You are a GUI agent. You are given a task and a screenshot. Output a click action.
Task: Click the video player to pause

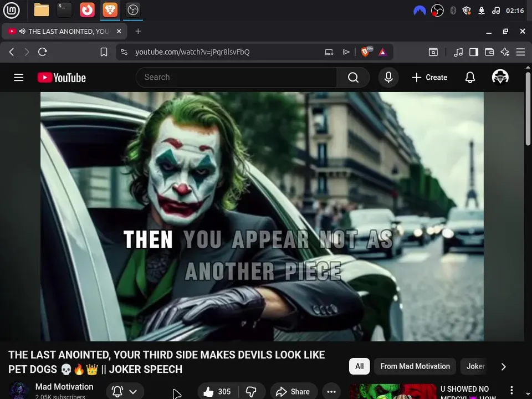pyautogui.click(x=262, y=217)
